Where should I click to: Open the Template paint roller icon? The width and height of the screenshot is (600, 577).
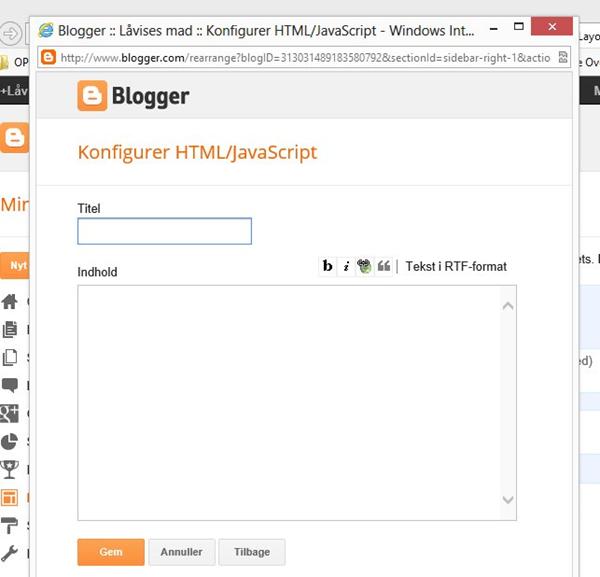(10, 525)
